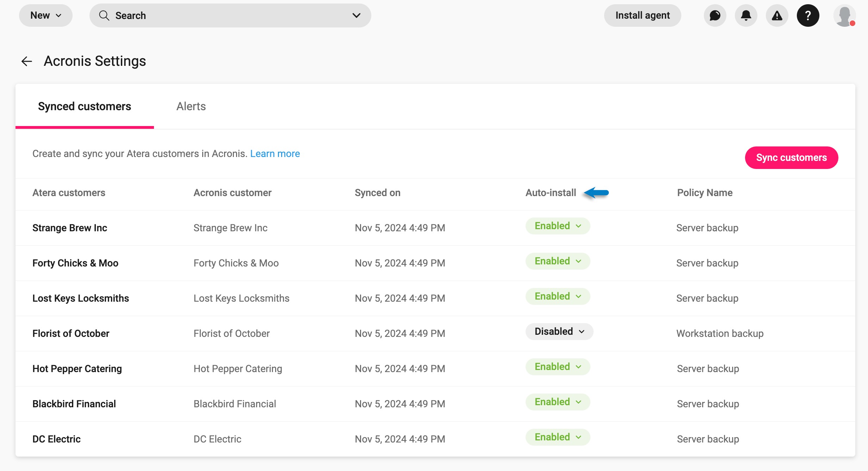
Task: Open the help question mark icon
Action: point(808,15)
